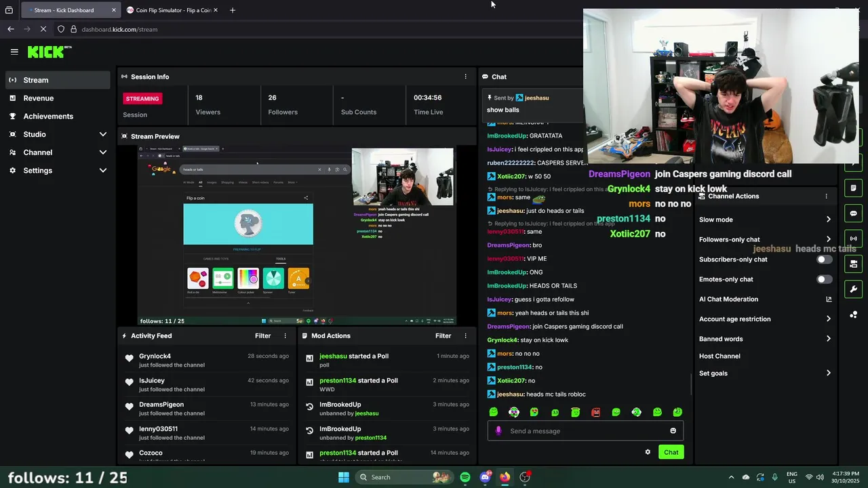Screen dimensions: 868x488
Task: Open Discord from the taskbar
Action: coord(485,477)
